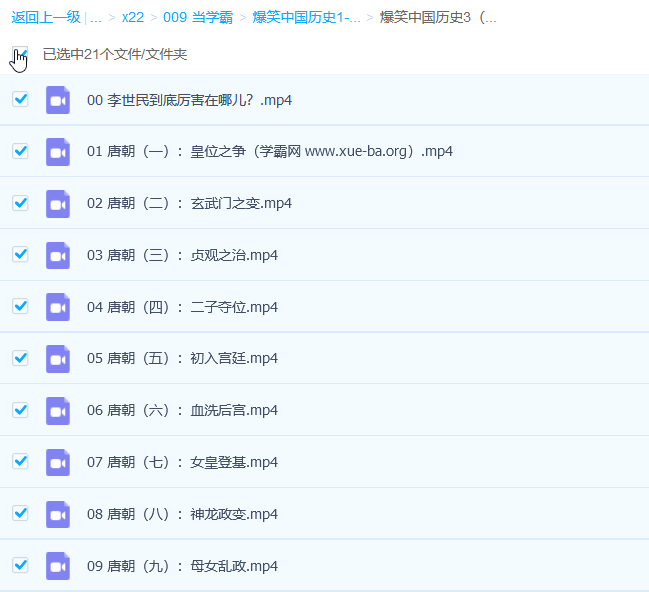Click video icon for 04 二子夺位
Screen dimensions: 649x592
click(58, 307)
